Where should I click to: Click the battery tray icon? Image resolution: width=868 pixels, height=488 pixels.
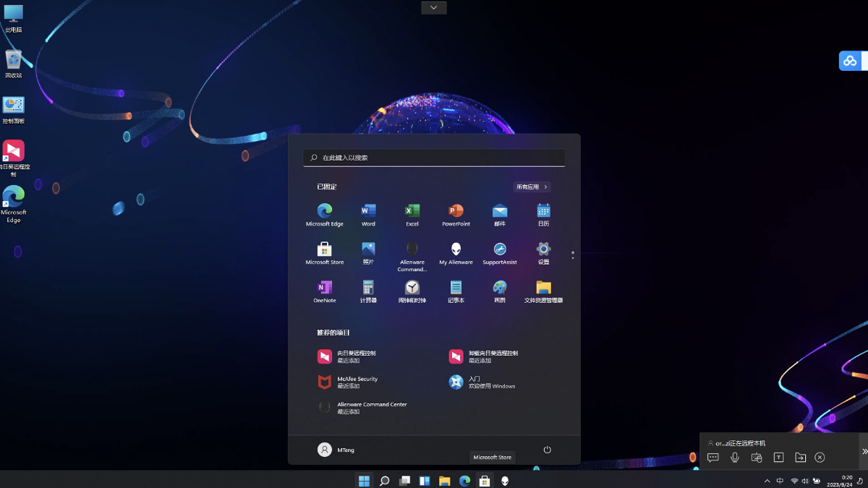tap(817, 481)
